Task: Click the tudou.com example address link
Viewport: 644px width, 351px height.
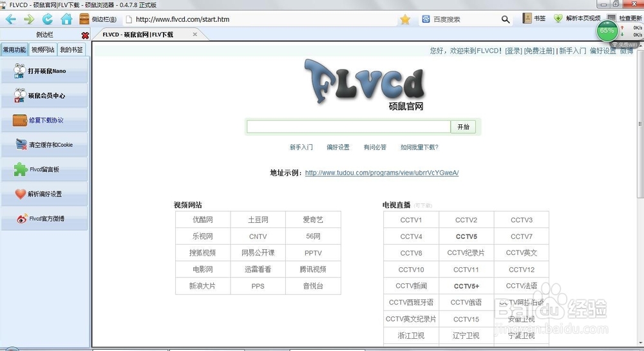Action: 382,173
